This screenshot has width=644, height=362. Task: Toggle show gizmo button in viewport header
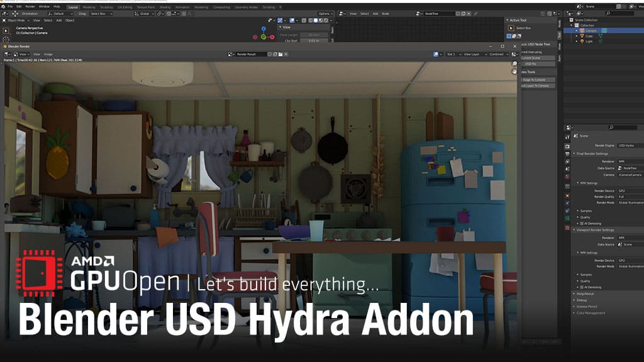click(280, 20)
